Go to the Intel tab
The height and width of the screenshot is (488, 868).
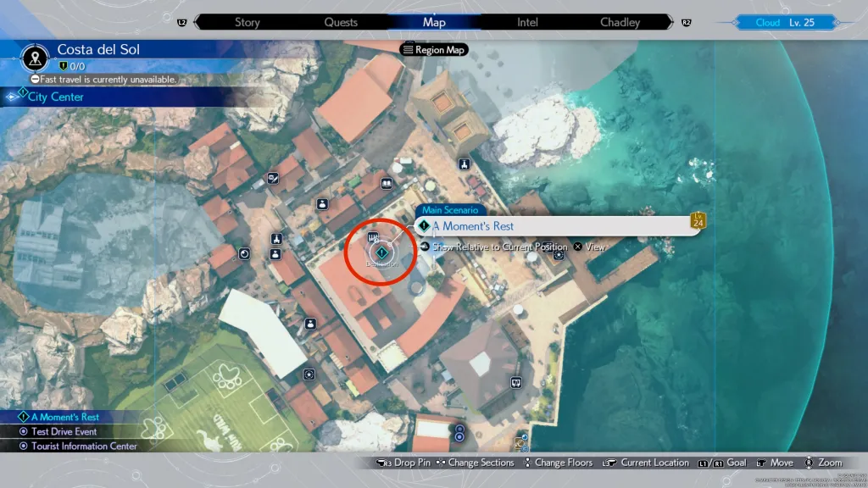[x=527, y=22]
